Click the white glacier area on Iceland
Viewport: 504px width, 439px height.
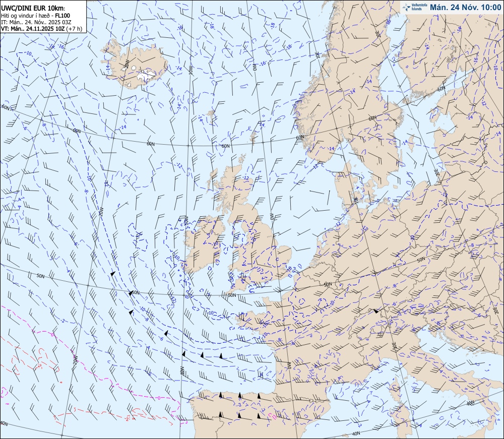pyautogui.click(x=146, y=76)
